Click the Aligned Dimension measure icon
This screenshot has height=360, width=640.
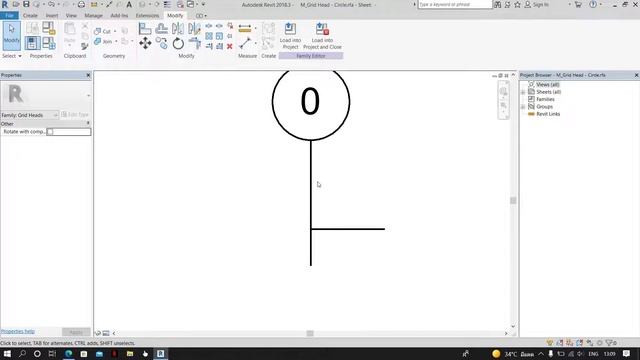(245, 29)
